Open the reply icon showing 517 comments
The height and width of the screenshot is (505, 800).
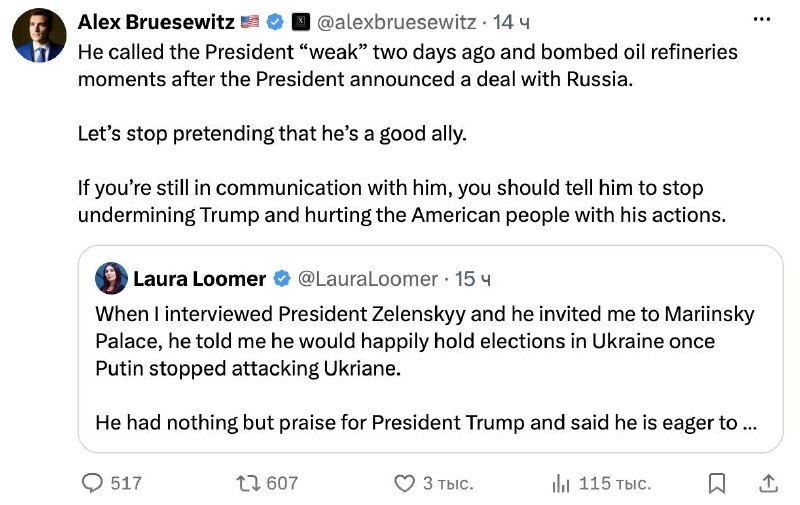pos(92,483)
